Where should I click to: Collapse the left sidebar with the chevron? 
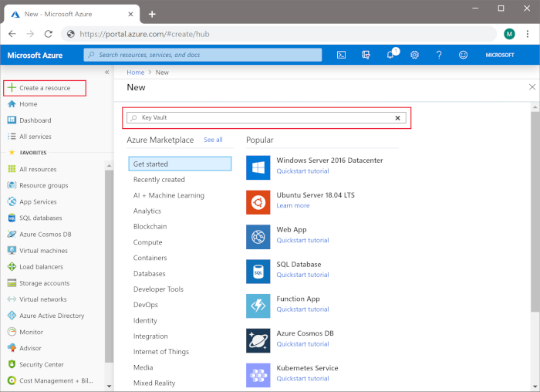click(107, 72)
